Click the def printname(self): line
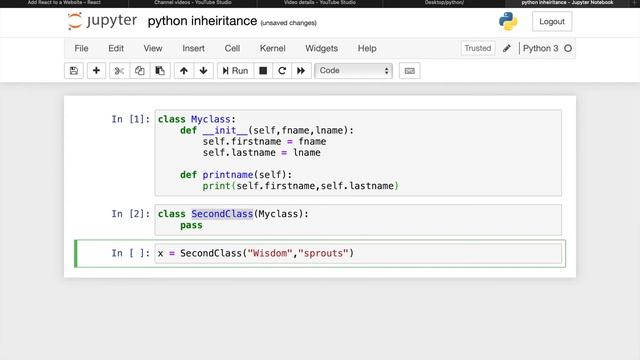The image size is (640, 360). click(x=236, y=175)
